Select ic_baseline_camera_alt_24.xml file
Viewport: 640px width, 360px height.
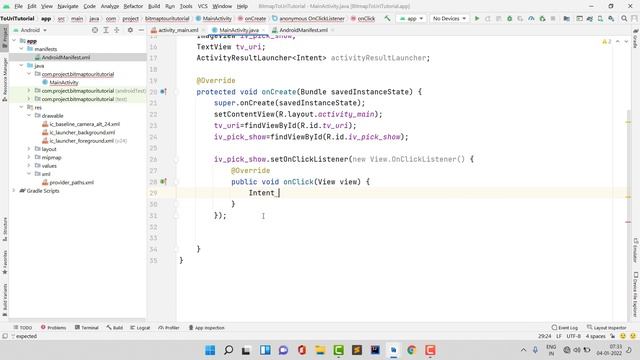tap(84, 124)
